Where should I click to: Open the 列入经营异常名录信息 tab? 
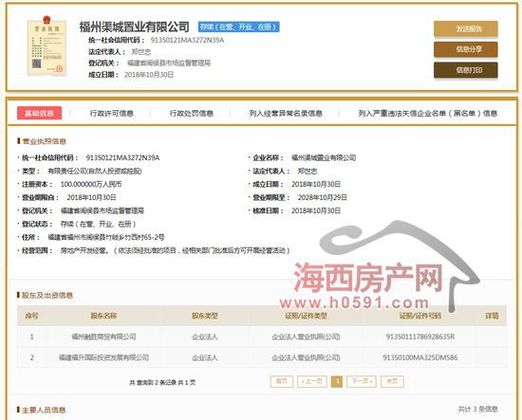(x=286, y=114)
